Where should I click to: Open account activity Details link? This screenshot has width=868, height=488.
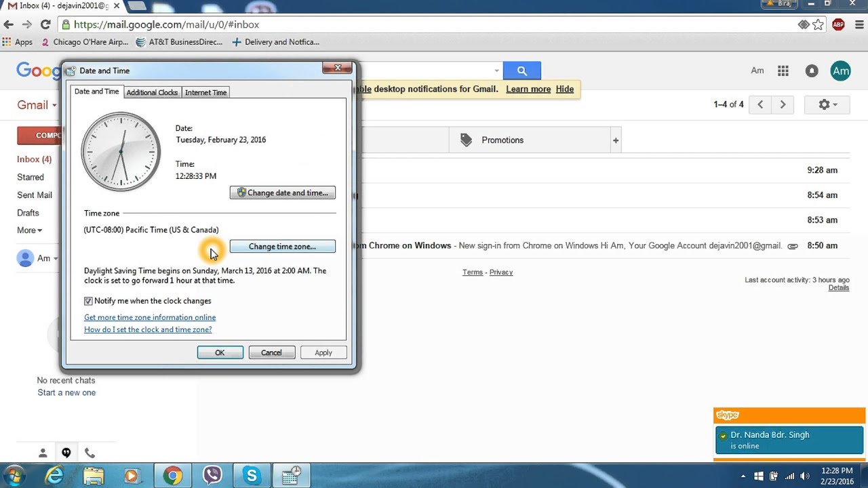coord(839,287)
